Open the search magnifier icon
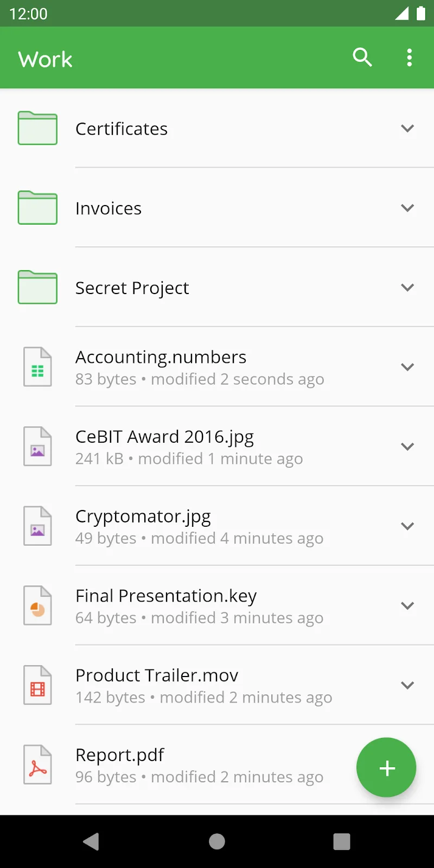434x868 pixels. point(362,58)
